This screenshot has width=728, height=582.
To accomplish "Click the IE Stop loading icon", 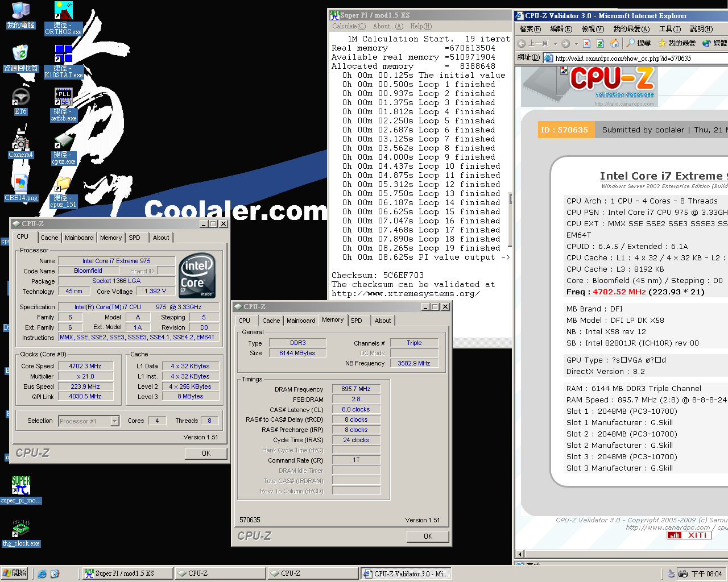I will click(x=587, y=43).
